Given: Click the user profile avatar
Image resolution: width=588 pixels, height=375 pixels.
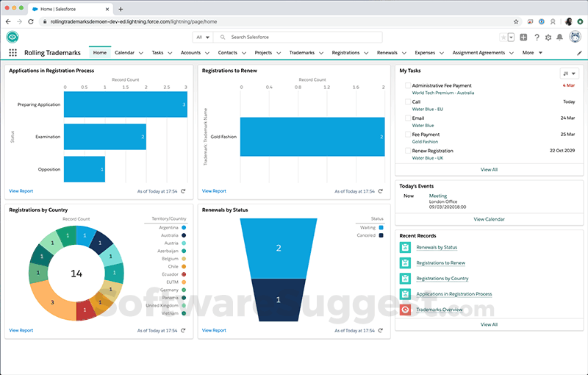Looking at the screenshot, I should click(574, 37).
